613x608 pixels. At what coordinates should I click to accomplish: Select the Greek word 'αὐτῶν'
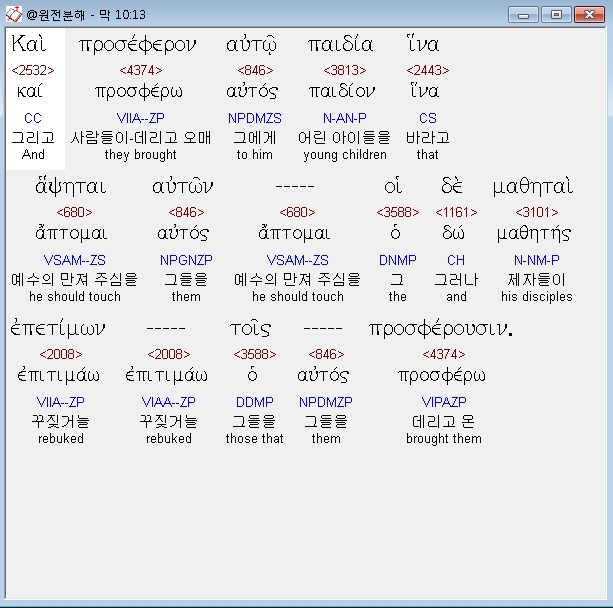point(183,186)
